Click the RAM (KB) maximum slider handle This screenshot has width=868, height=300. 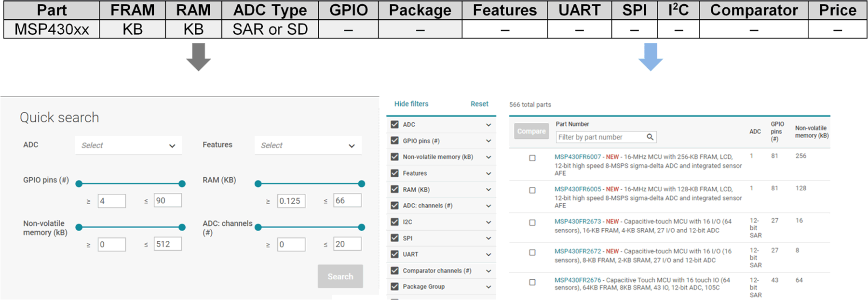pos(362,184)
